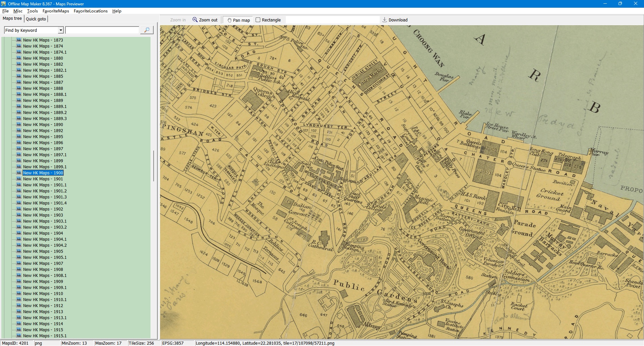Click map icon beside New HK Maps - 1873
644x346 pixels.
click(19, 40)
